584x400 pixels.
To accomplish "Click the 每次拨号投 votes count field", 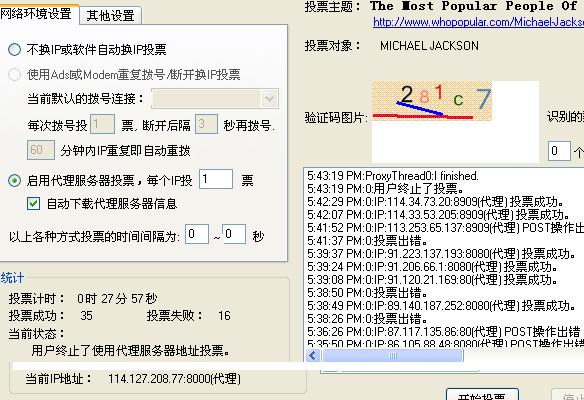I will [102, 124].
